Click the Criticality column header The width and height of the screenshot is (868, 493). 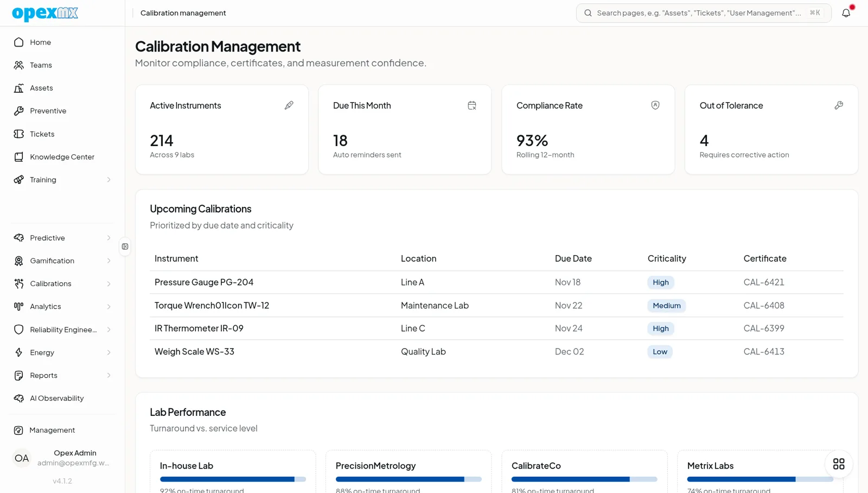pos(667,258)
